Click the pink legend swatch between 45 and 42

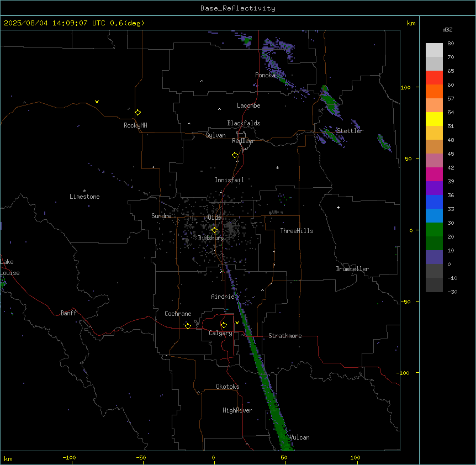(434, 160)
